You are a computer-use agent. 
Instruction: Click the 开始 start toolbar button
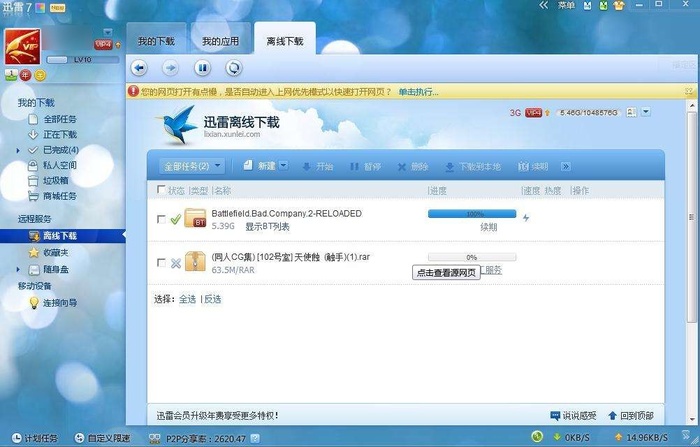318,167
